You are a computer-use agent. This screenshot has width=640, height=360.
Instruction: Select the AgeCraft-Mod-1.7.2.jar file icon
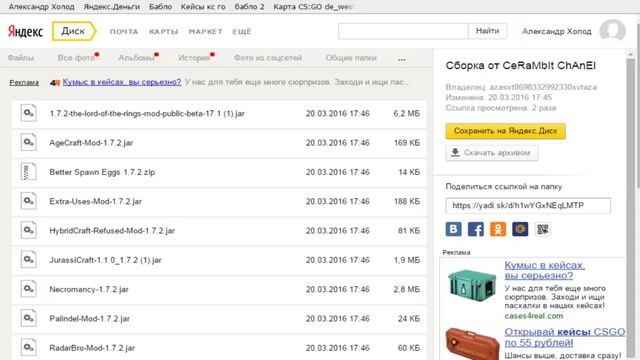click(28, 142)
